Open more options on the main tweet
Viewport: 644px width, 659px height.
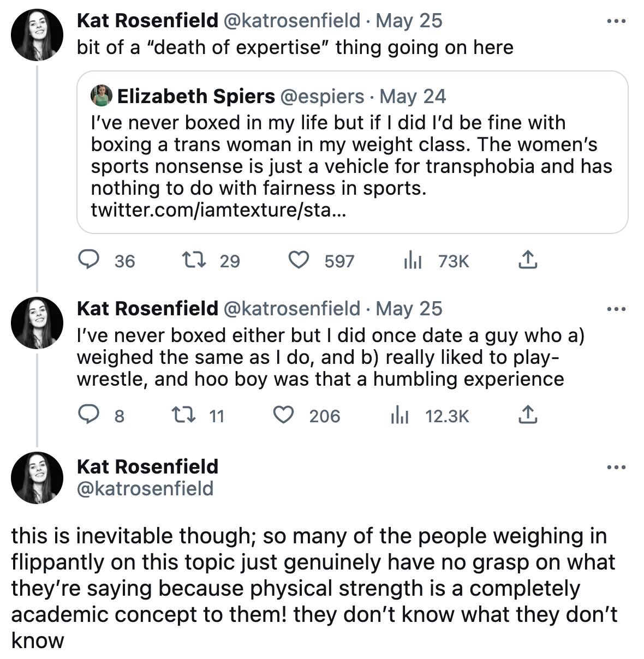point(616,468)
